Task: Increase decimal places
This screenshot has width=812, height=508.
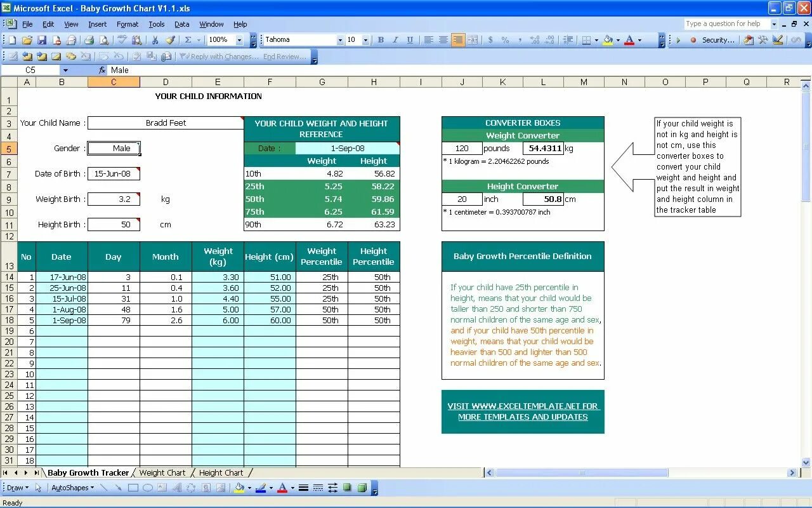Action: coord(535,40)
